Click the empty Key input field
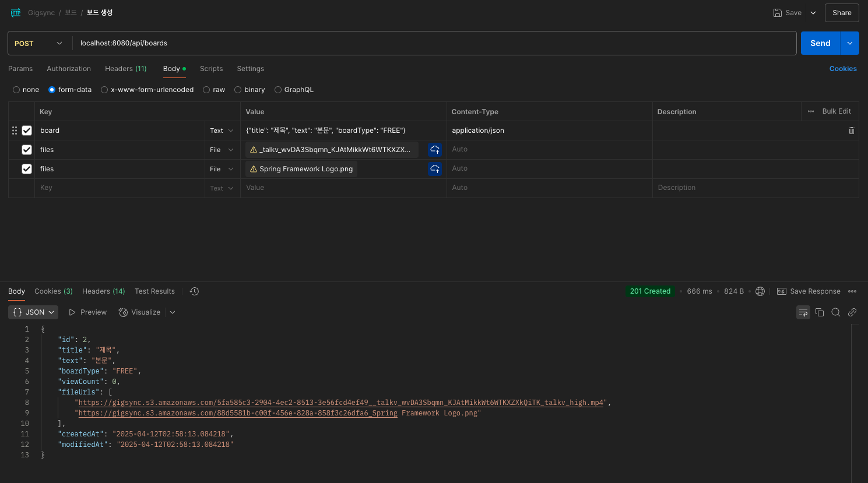This screenshot has height=483, width=868. coord(120,188)
